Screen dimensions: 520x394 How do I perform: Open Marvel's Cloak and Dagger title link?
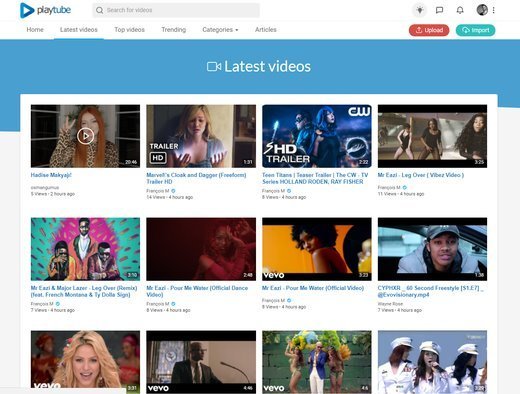(x=196, y=178)
